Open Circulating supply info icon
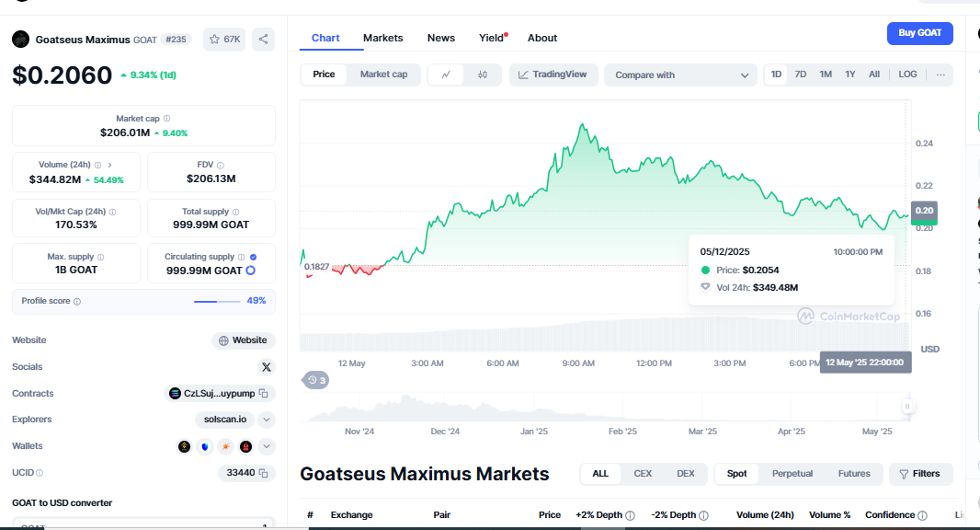This screenshot has width=980, height=530. point(241,257)
